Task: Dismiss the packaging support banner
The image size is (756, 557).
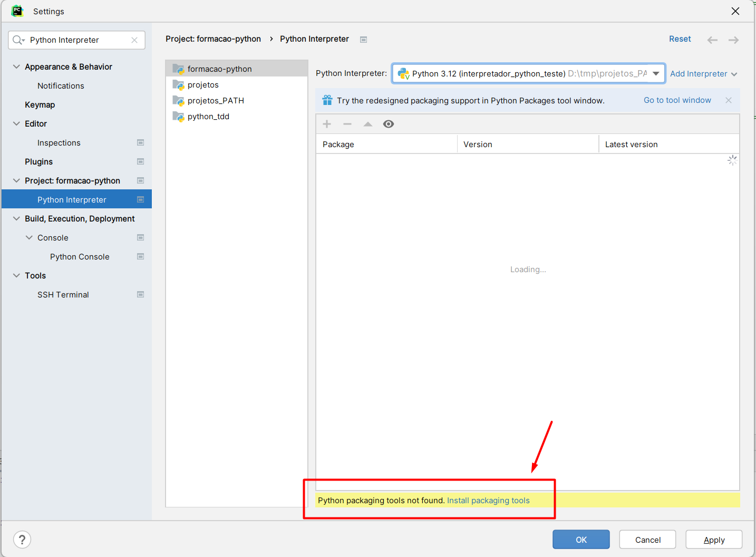Action: click(x=729, y=100)
